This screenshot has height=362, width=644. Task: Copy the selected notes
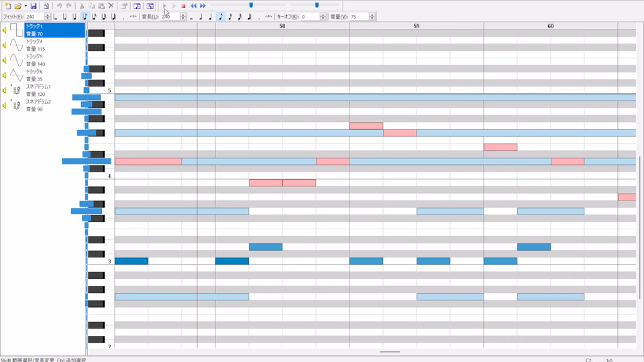click(x=92, y=6)
